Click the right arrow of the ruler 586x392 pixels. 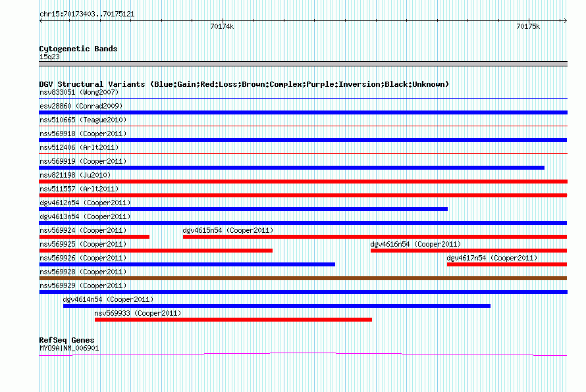coord(565,20)
